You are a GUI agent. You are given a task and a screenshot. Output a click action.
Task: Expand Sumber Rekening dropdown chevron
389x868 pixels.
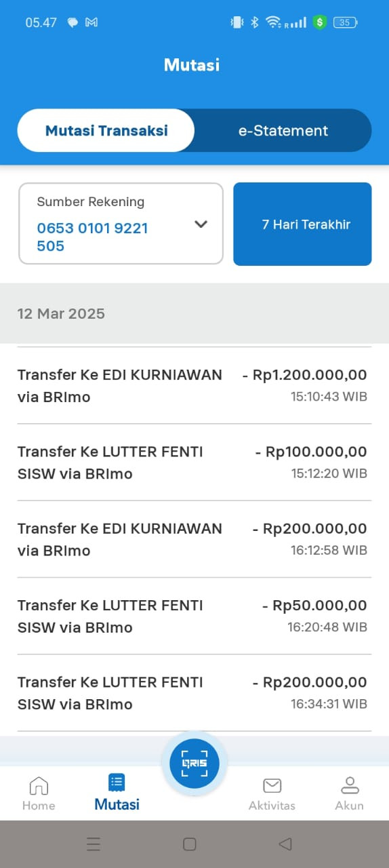click(x=201, y=224)
